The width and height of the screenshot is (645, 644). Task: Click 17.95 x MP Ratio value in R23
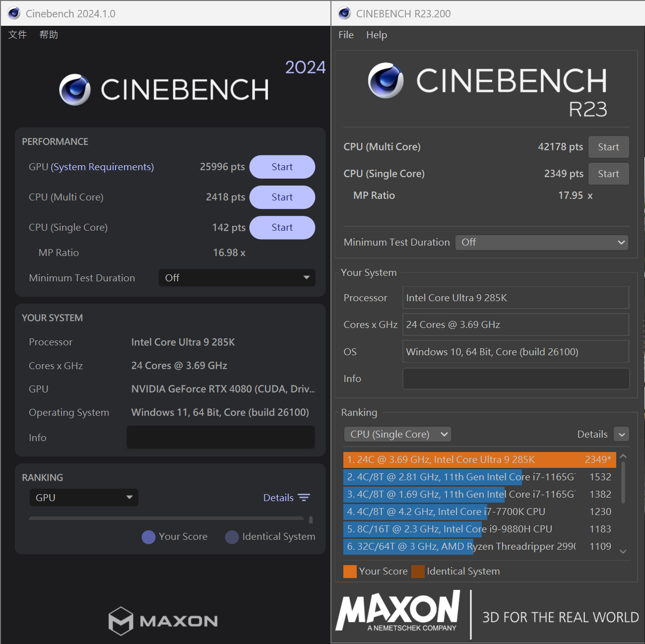576,195
